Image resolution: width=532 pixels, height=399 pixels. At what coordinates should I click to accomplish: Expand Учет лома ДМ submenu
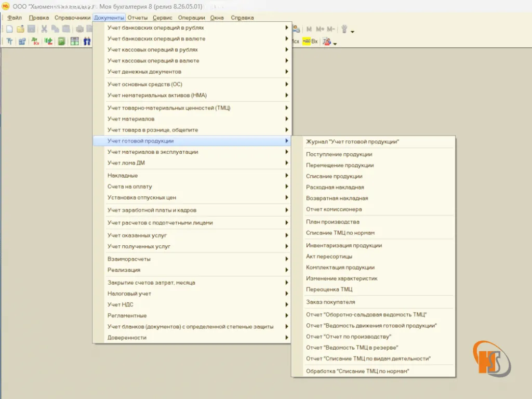pyautogui.click(x=192, y=163)
